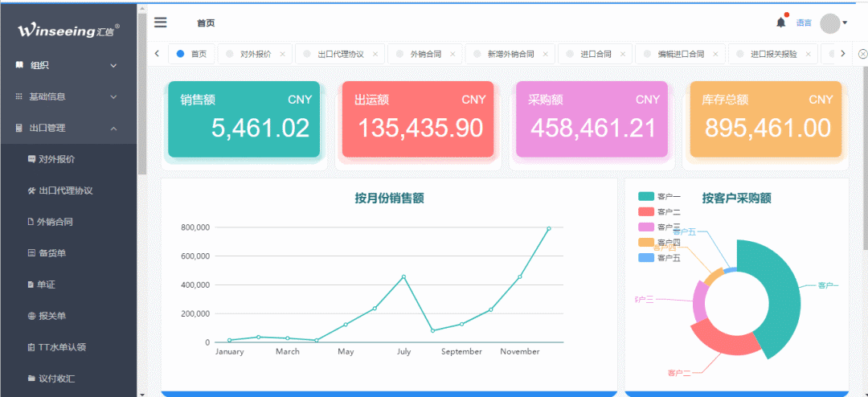Toggle 客户三 legend swatch in pie chart
The height and width of the screenshot is (397, 868).
646,227
